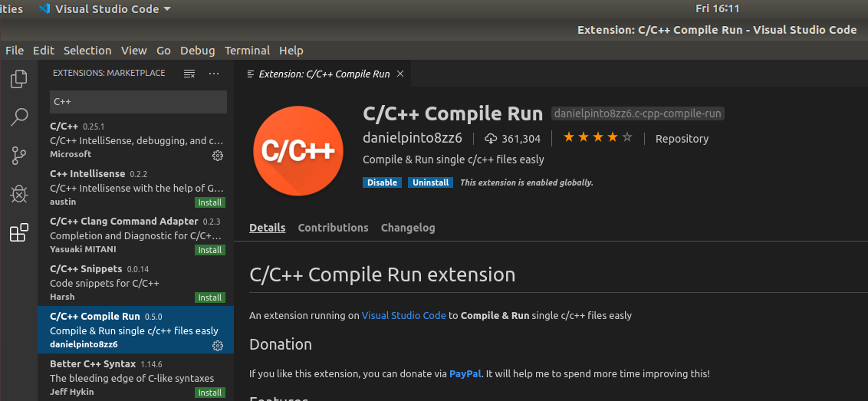Select the Better C++ Syntax 1.14.6 list item

tap(136, 378)
